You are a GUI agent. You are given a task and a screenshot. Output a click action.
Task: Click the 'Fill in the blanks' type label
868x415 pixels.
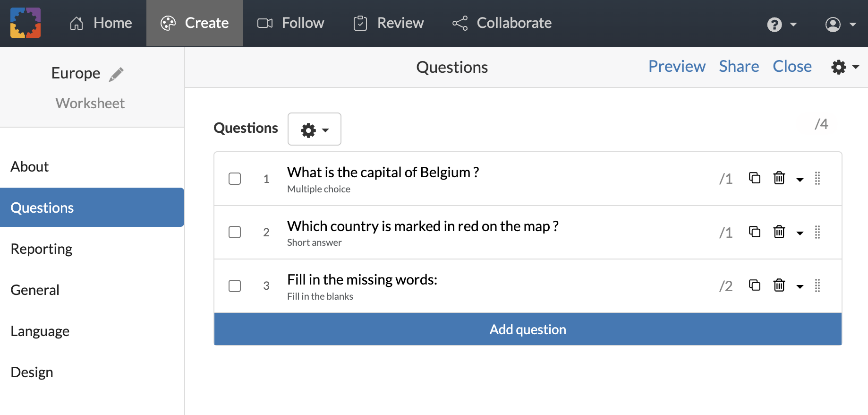pyautogui.click(x=320, y=296)
